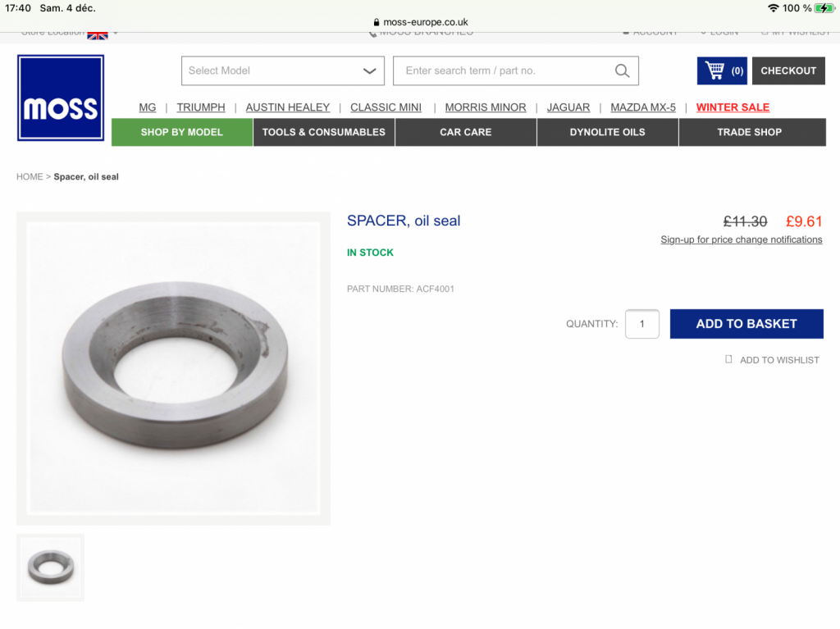Open the Shop By Model tab
This screenshot has width=840, height=629.
[182, 132]
